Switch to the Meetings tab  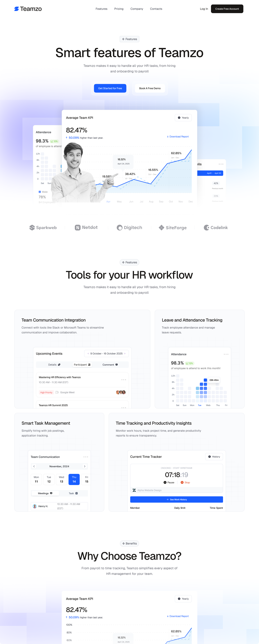pos(45,493)
